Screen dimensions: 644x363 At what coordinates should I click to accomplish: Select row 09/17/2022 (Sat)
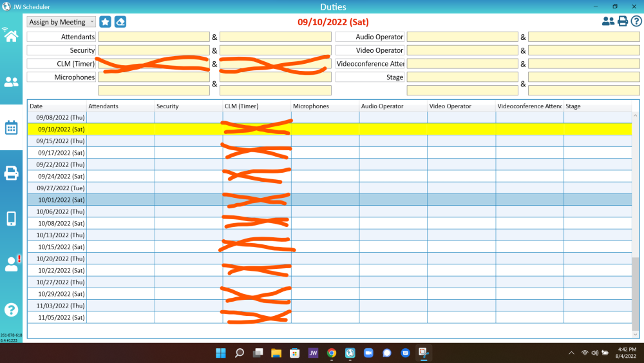point(330,153)
